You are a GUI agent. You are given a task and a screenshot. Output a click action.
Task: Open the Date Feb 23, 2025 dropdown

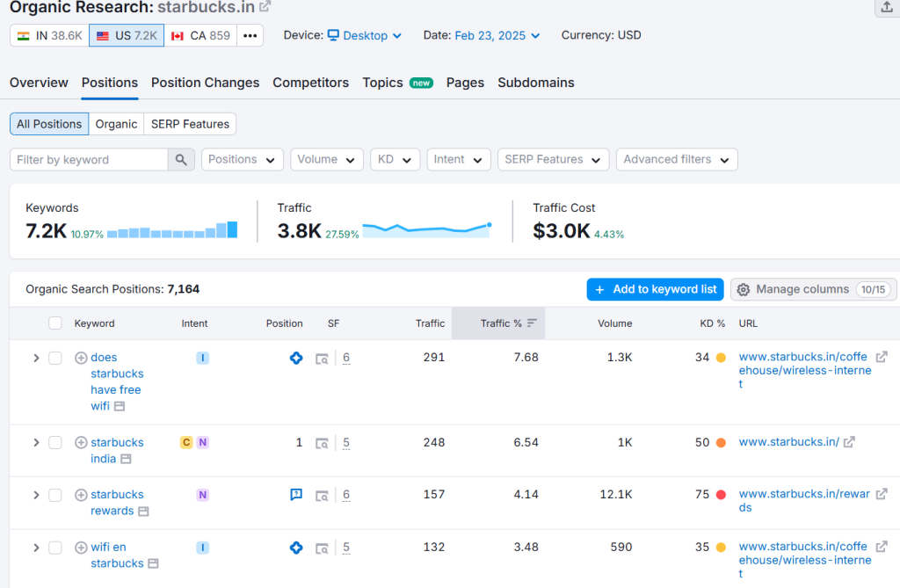point(497,36)
